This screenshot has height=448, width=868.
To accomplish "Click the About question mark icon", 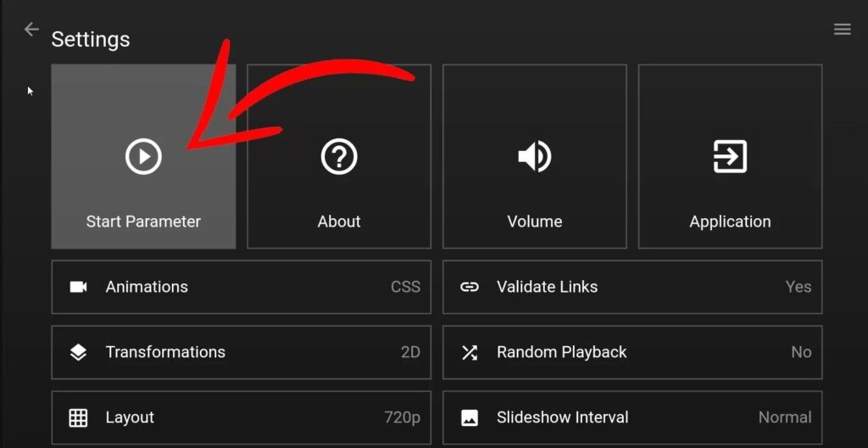I will pyautogui.click(x=339, y=157).
